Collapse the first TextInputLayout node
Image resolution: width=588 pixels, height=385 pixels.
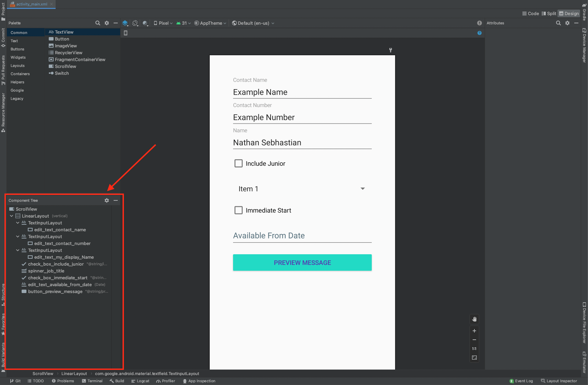(x=18, y=223)
